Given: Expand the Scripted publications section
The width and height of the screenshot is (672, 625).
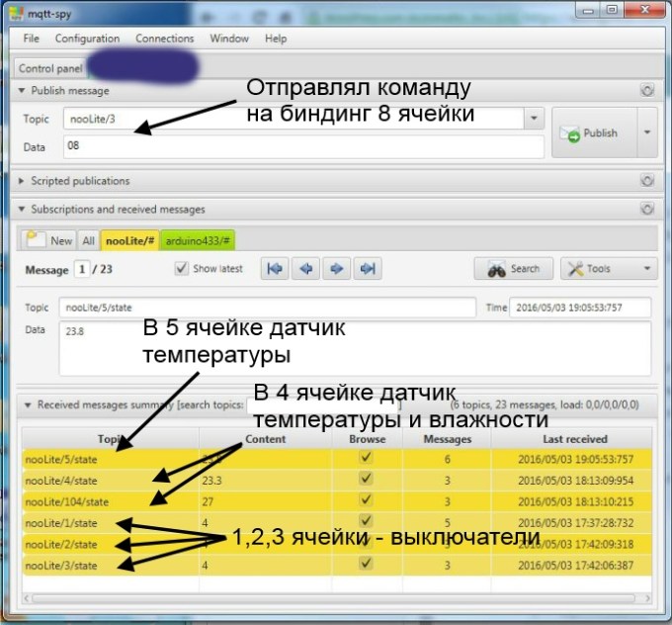Looking at the screenshot, I should point(24,181).
